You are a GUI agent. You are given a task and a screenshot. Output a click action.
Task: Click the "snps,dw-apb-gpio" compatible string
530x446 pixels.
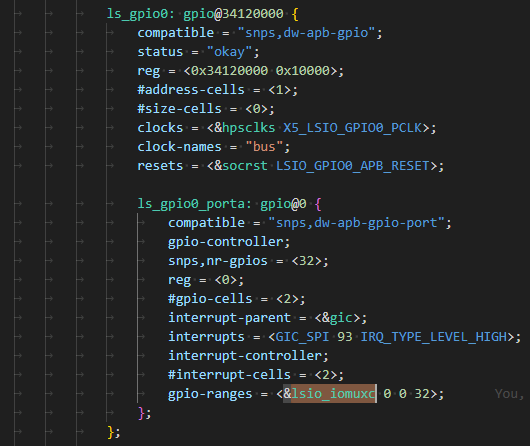[x=307, y=33]
